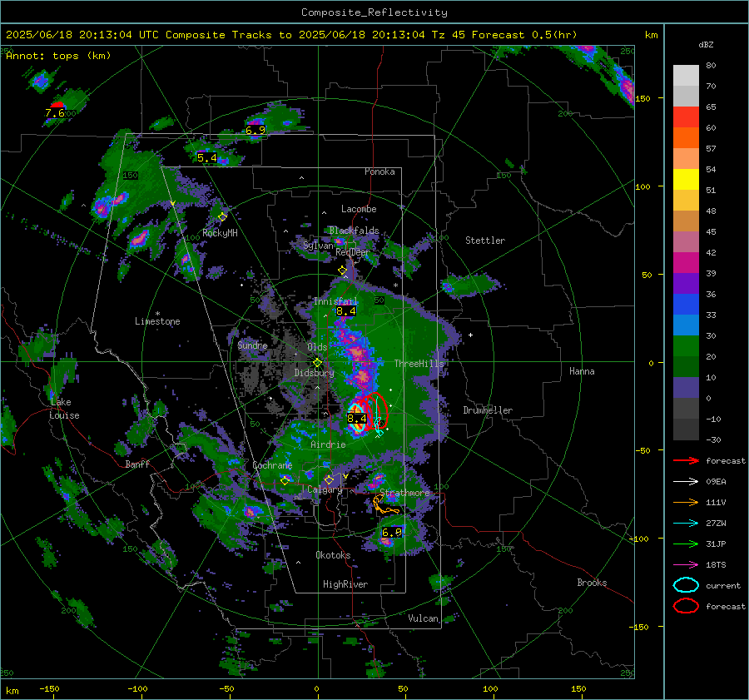Click the cyan 'current' ellipse legend icon

686,585
